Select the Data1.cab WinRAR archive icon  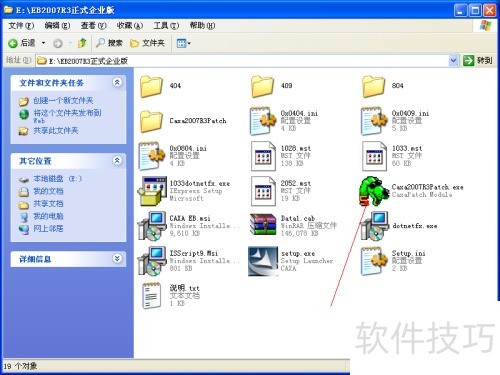pyautogui.click(x=263, y=224)
